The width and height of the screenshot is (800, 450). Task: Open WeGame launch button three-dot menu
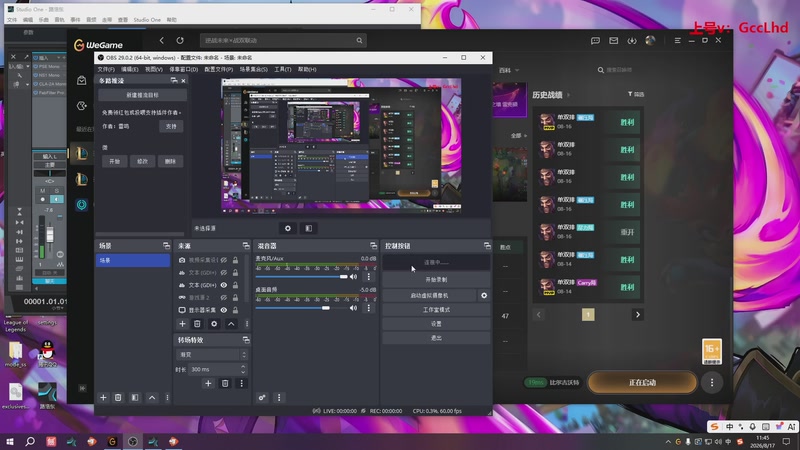(x=712, y=383)
